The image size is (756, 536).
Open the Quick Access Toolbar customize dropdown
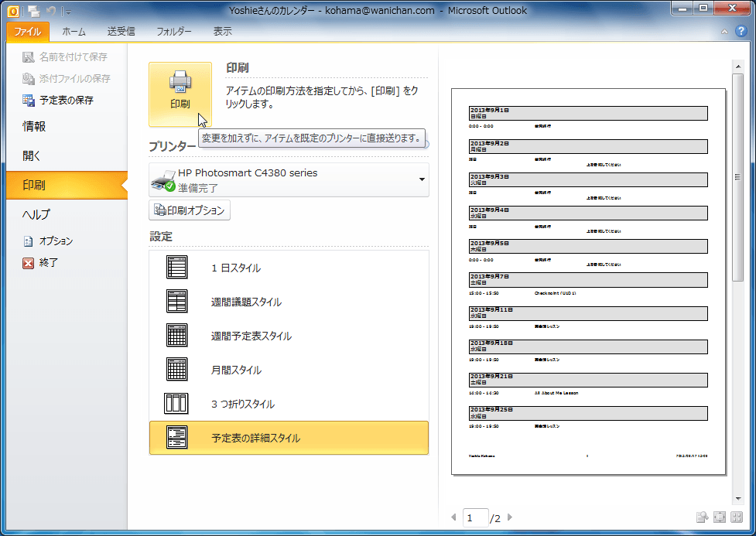(68, 12)
